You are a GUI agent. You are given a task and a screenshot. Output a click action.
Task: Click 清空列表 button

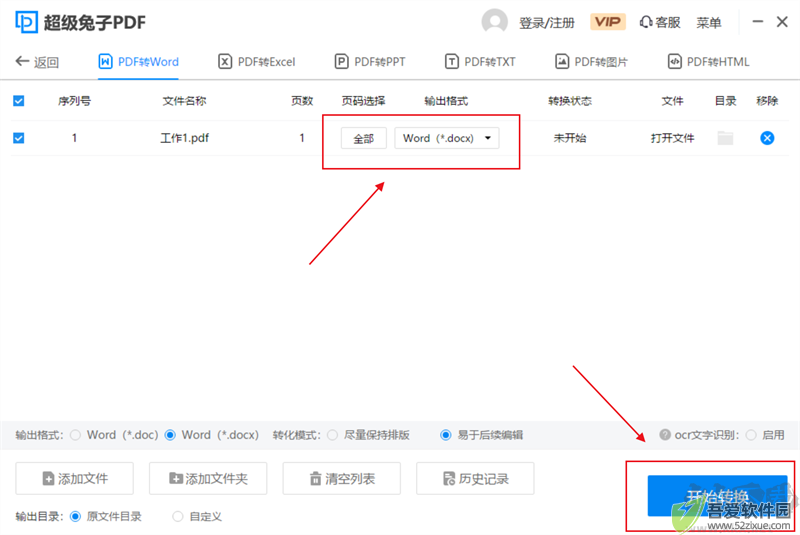point(342,478)
